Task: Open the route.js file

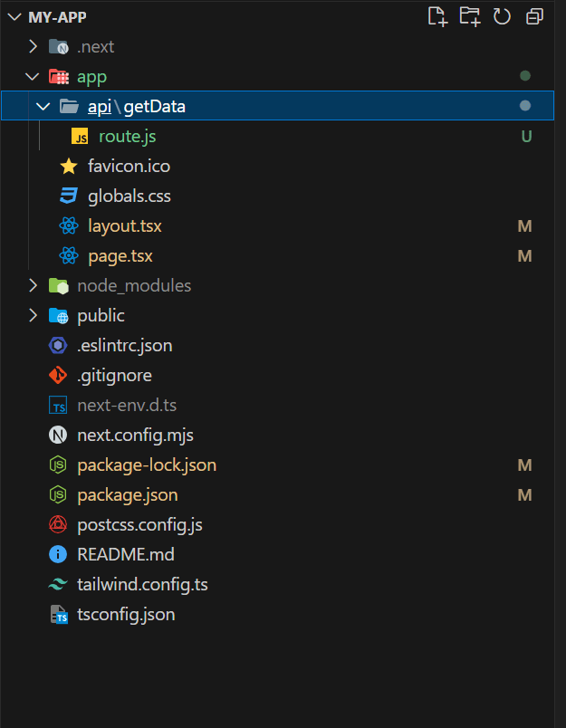Action: [x=127, y=137]
